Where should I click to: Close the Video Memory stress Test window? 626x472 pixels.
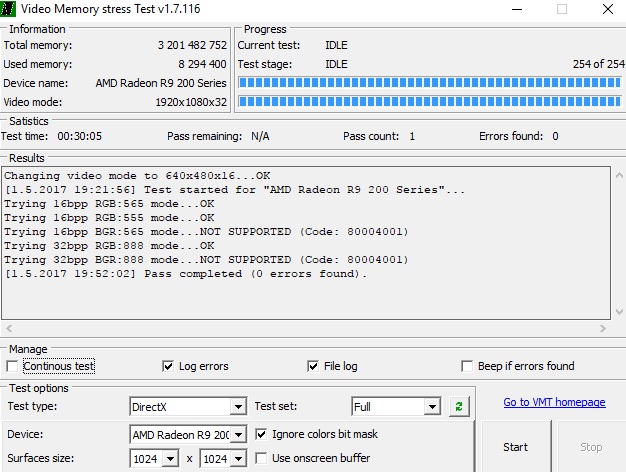(x=608, y=9)
